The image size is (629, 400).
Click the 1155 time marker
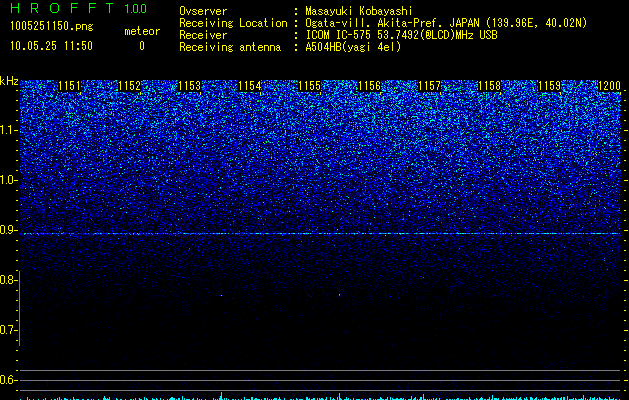pyautogui.click(x=310, y=86)
